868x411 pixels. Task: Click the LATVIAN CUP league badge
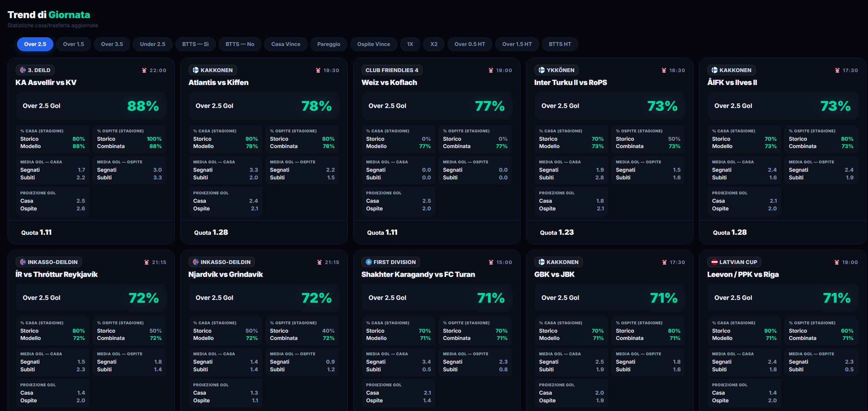734,262
